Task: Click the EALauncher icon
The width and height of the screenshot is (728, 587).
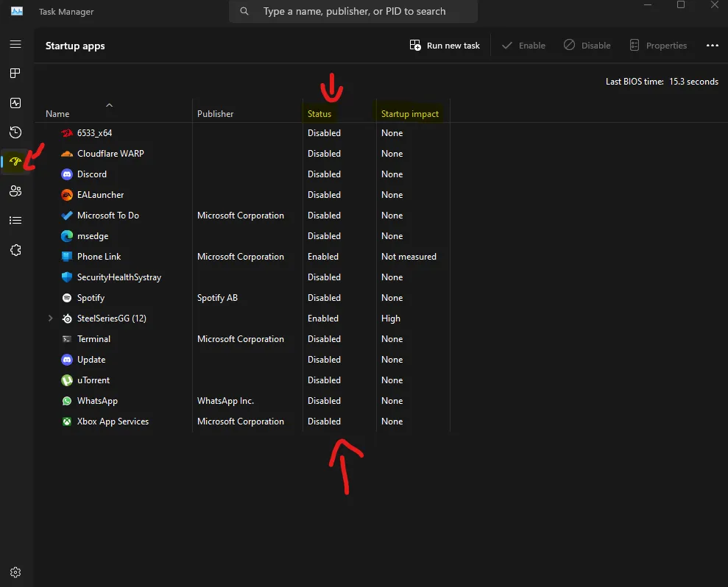Action: pyautogui.click(x=67, y=195)
